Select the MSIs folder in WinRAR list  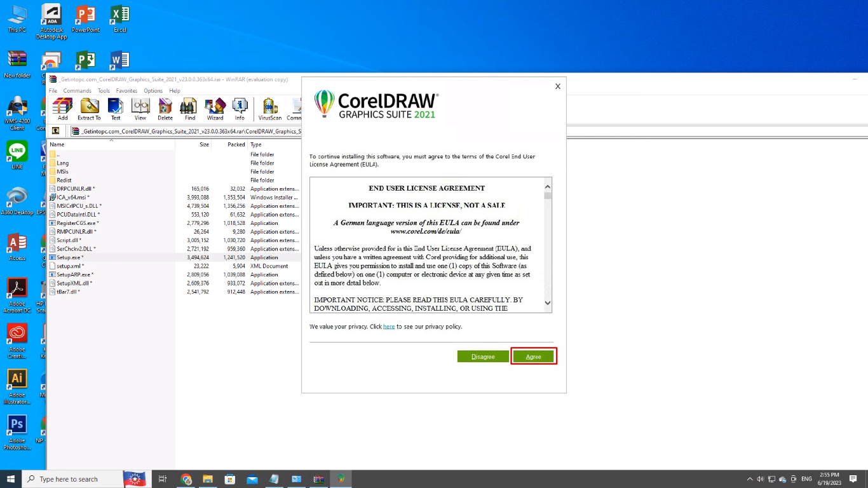coord(62,172)
